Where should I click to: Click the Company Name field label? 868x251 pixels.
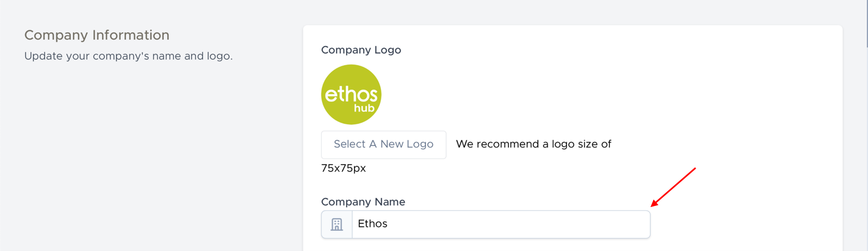363,202
